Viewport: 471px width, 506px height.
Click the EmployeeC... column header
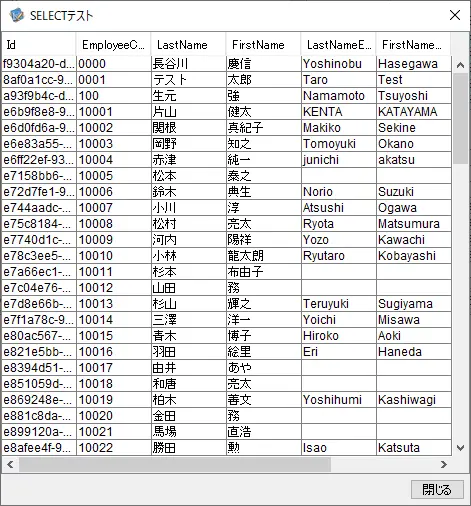tap(113, 44)
